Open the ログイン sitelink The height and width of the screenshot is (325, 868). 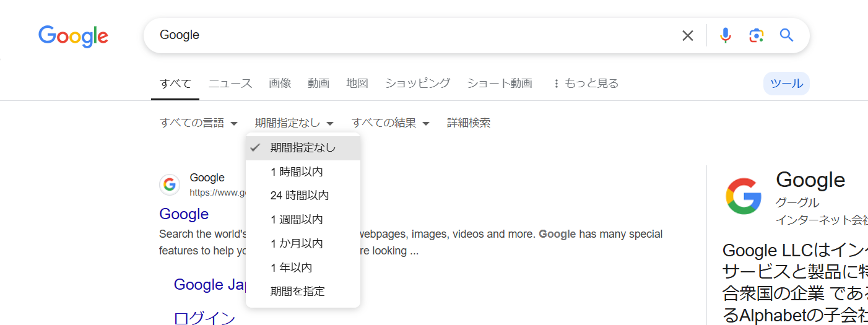[x=205, y=319]
